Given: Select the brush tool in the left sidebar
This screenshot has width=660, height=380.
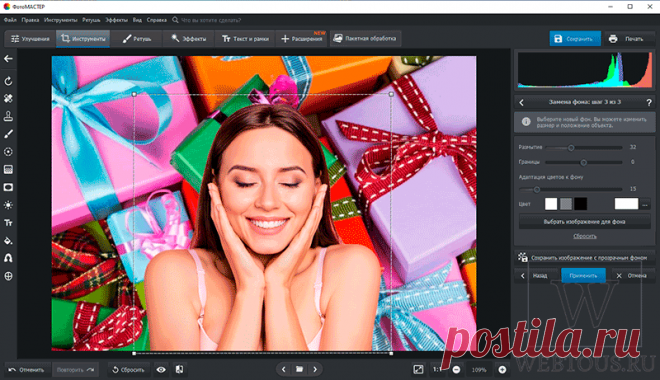Looking at the screenshot, I should coord(8,134).
